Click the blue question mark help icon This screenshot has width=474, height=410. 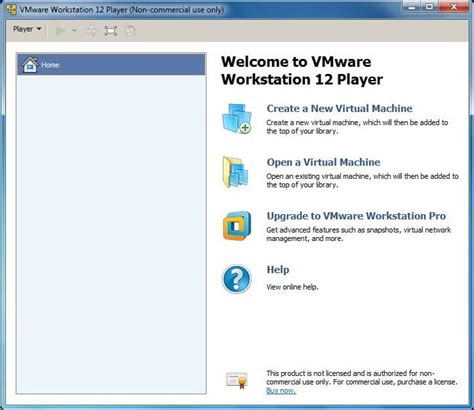pyautogui.click(x=236, y=279)
